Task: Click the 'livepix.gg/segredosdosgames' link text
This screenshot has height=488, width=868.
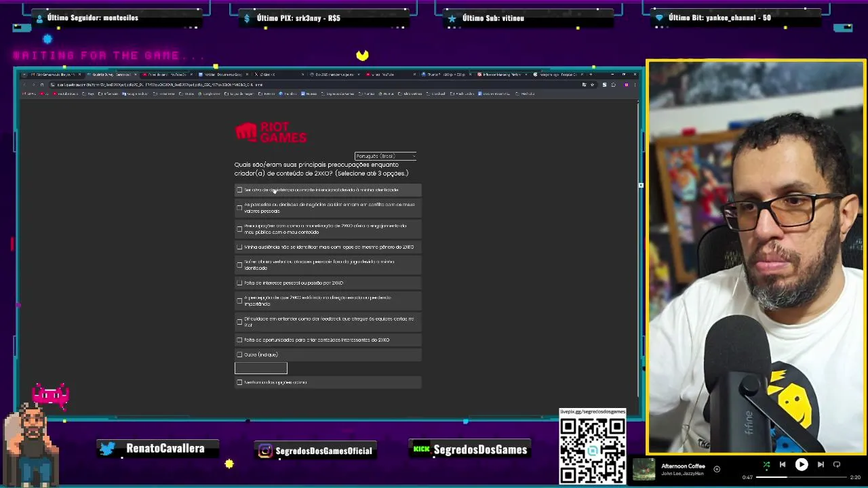Action: [x=593, y=412]
